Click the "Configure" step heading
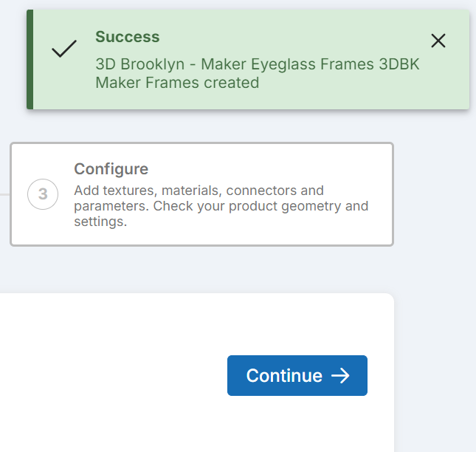The width and height of the screenshot is (476, 452). click(x=111, y=169)
